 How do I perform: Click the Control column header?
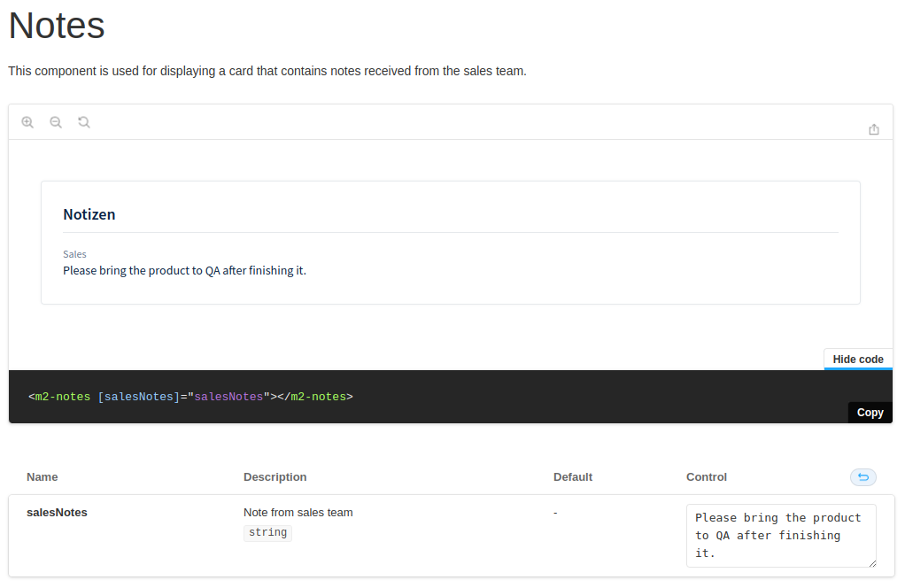[706, 476]
